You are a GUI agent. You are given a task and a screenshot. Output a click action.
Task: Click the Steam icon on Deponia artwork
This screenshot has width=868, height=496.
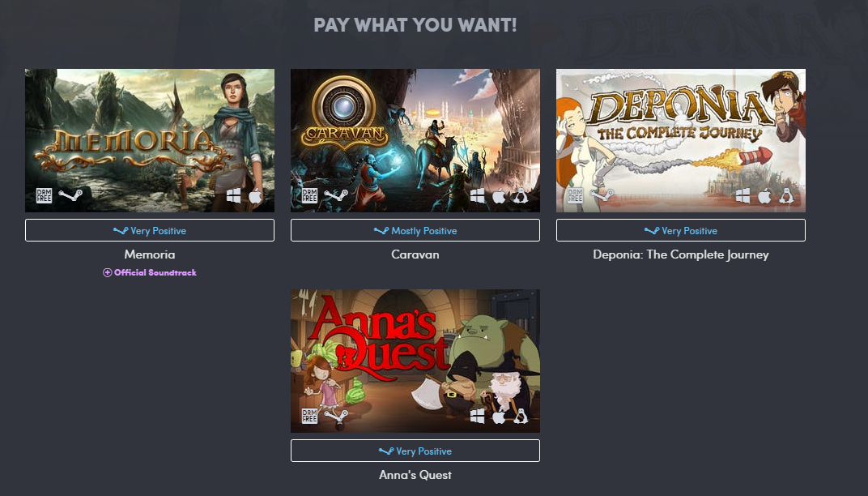coord(602,195)
